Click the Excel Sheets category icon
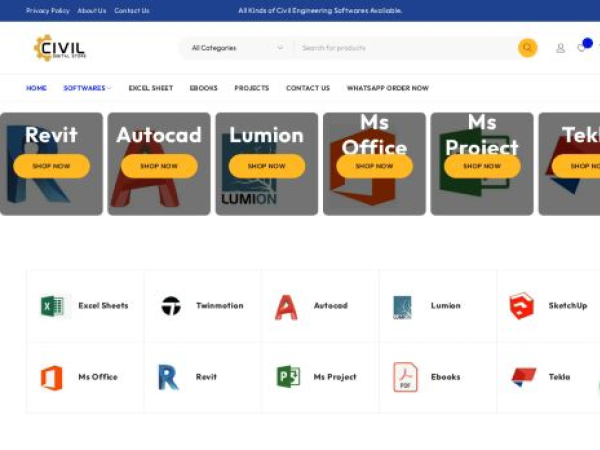Screen dimensions: 600x450 [52, 306]
